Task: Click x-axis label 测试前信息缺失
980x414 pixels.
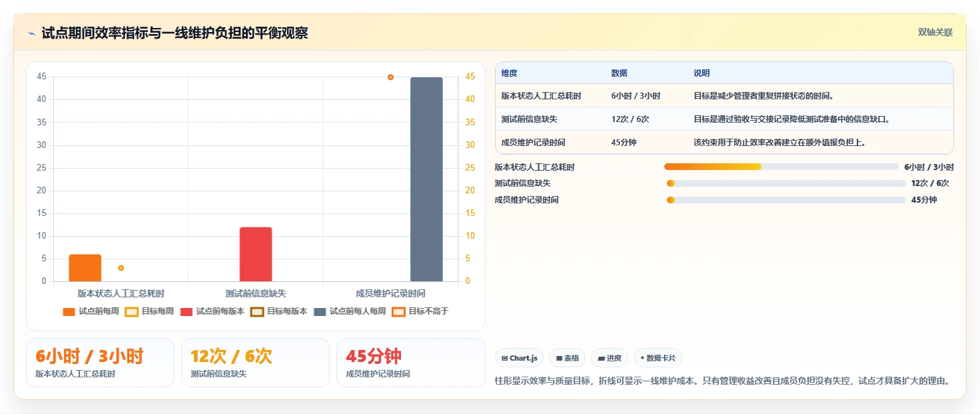Action: coord(256,293)
